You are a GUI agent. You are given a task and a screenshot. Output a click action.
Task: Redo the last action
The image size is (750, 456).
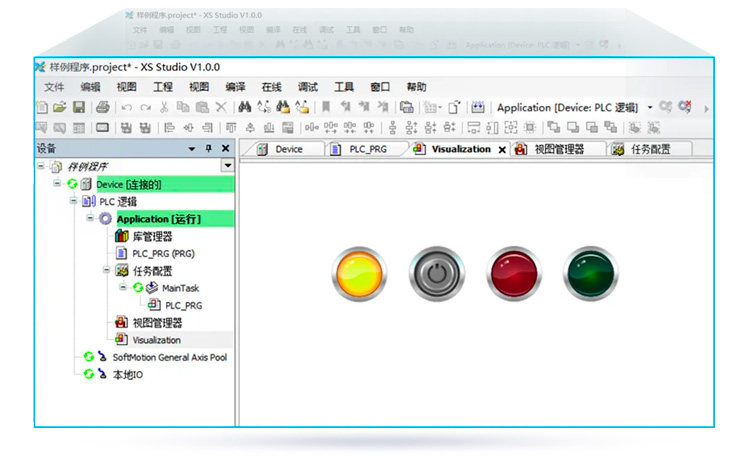[x=145, y=108]
